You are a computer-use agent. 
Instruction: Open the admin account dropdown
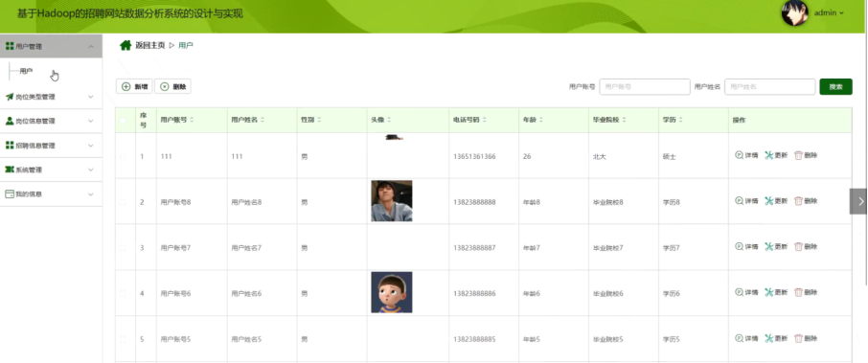click(830, 12)
